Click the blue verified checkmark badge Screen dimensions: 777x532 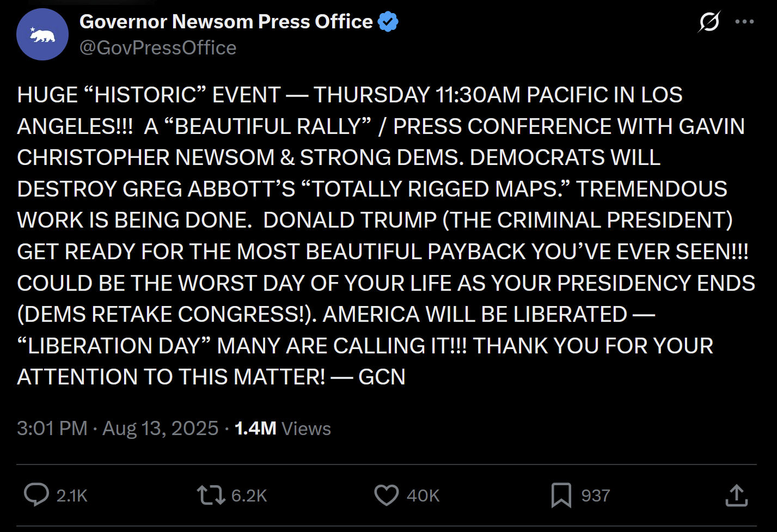pos(388,22)
